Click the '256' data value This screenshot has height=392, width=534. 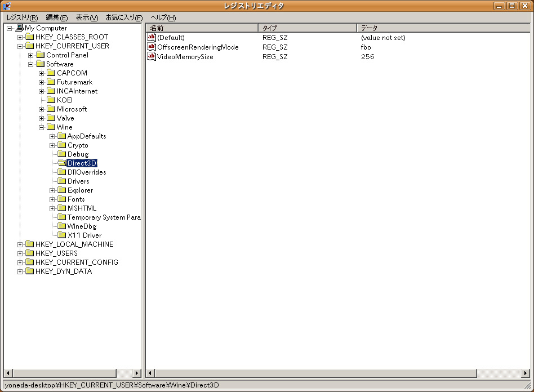[368, 56]
